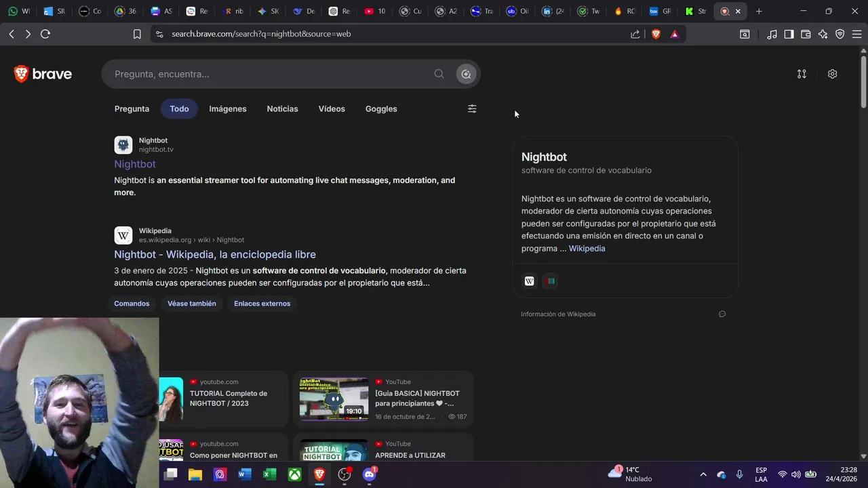Open the site settings icon in the address bar
Image resolution: width=868 pixels, height=488 pixels.
coord(159,34)
